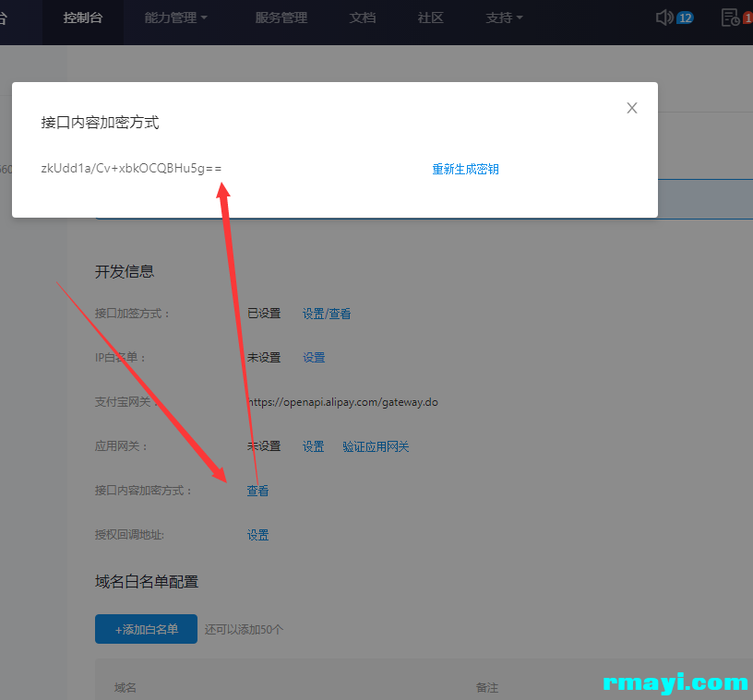
Task: Click 查看 for 接口内容加密方式
Action: (257, 491)
